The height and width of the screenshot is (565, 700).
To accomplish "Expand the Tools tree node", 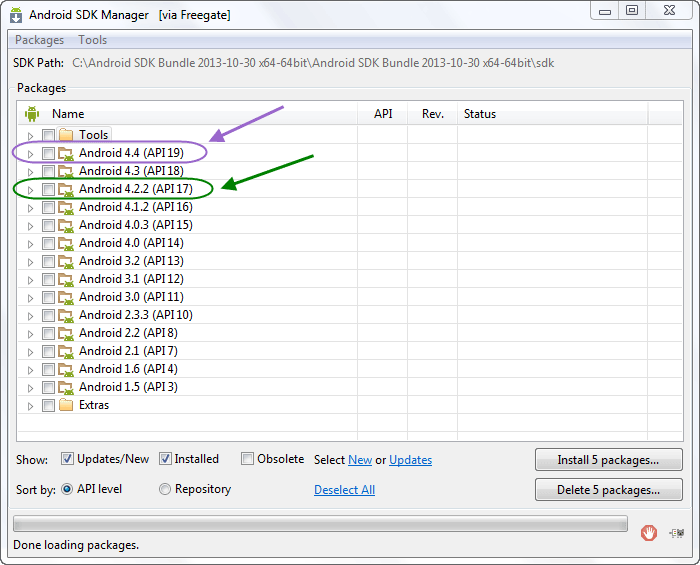I will (30, 136).
